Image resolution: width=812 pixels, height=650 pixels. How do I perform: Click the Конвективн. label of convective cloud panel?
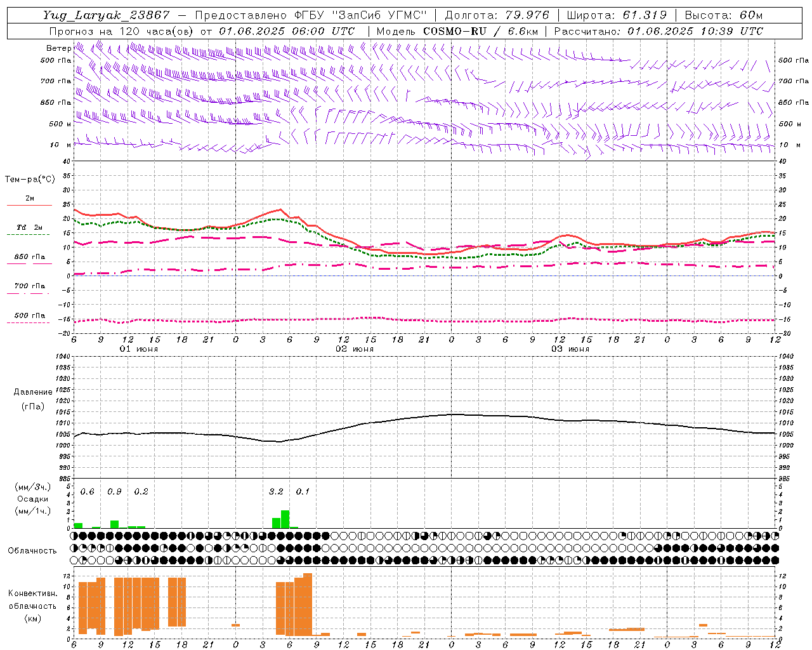pos(32,594)
